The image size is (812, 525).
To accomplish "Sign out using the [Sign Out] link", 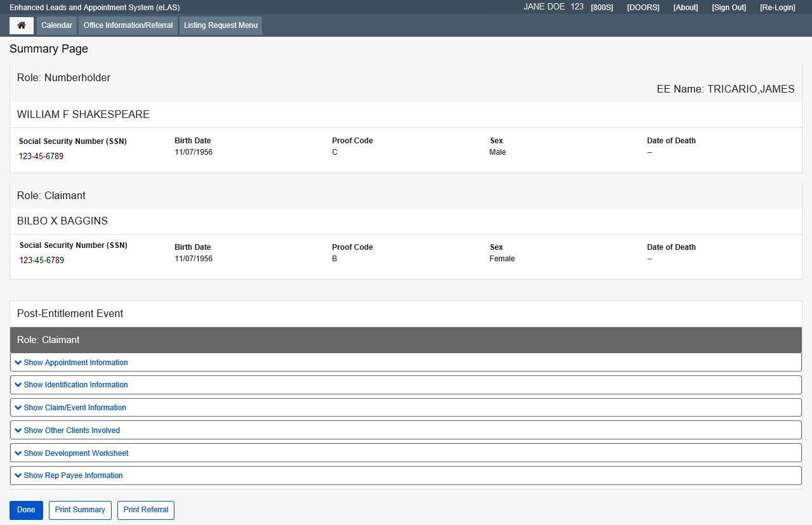I will (x=729, y=8).
